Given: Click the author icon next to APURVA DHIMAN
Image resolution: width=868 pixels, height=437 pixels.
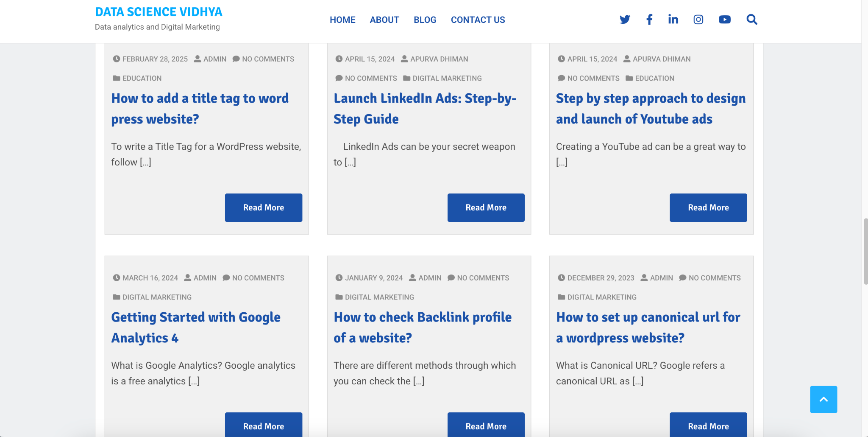Looking at the screenshot, I should [x=404, y=59].
